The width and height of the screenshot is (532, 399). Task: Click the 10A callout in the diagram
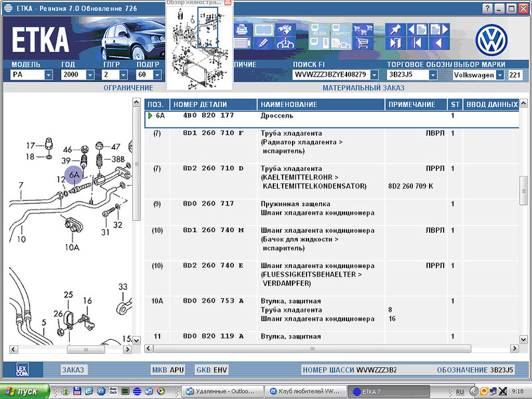click(x=72, y=247)
